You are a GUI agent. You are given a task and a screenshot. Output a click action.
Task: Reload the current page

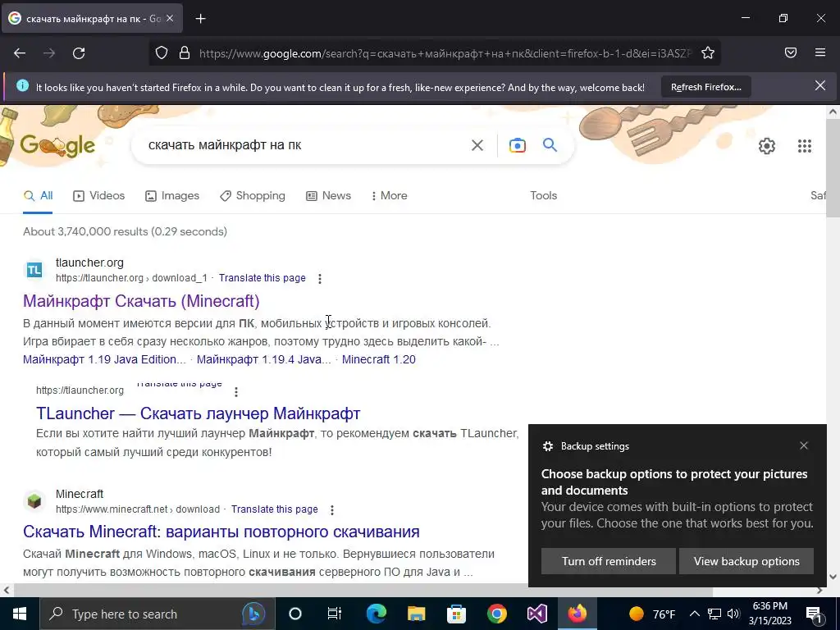pyautogui.click(x=79, y=53)
